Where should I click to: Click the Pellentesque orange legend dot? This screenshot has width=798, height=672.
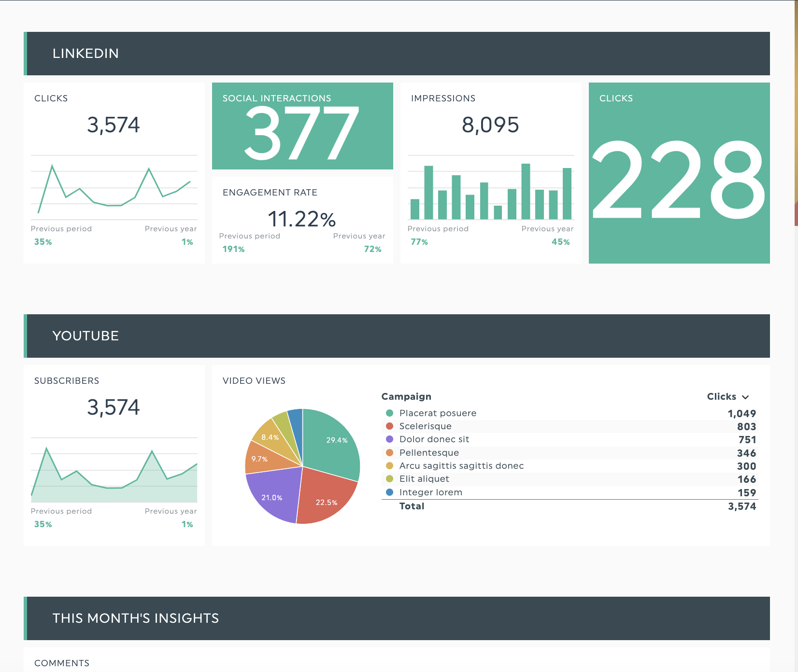click(x=389, y=453)
